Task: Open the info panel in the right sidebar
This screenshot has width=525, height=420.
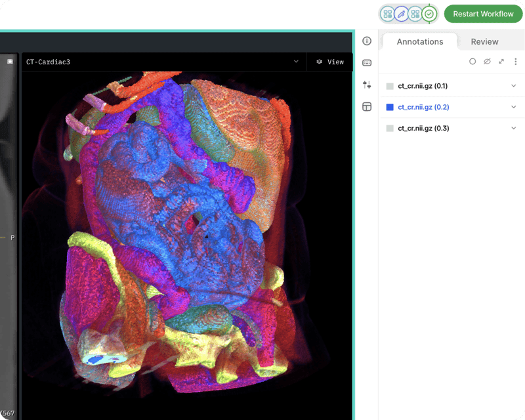Action: [366, 41]
